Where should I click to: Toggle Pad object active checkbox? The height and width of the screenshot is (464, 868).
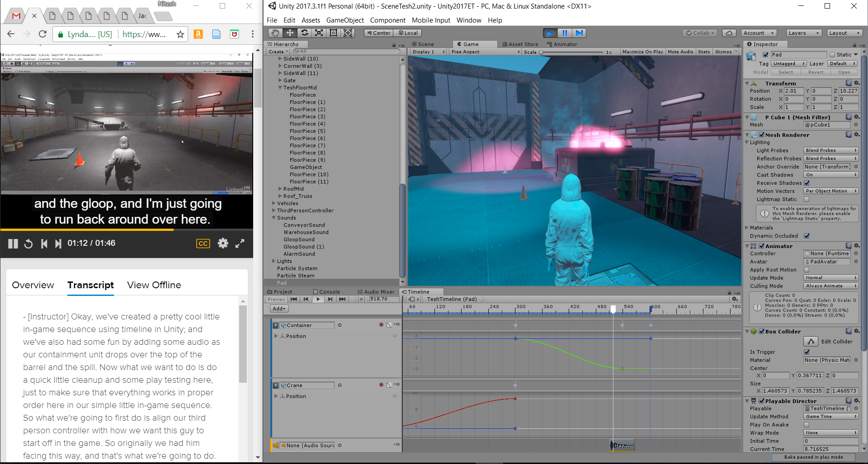[x=765, y=55]
